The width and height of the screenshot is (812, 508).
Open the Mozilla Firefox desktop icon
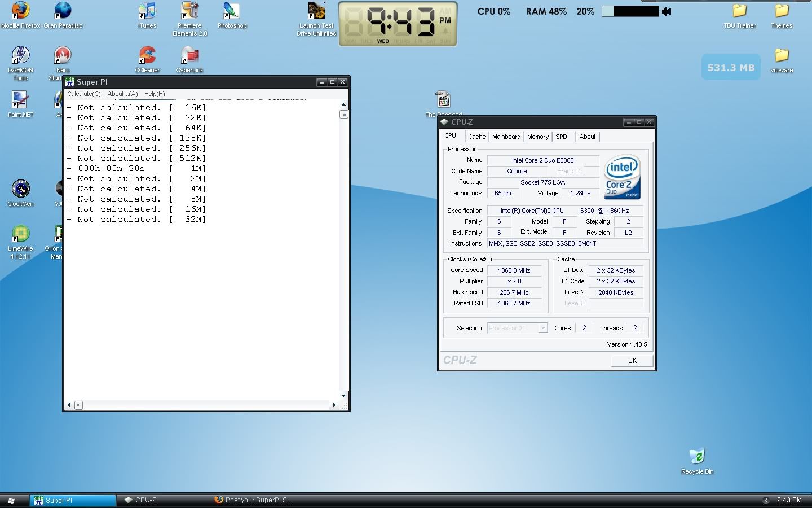20,15
